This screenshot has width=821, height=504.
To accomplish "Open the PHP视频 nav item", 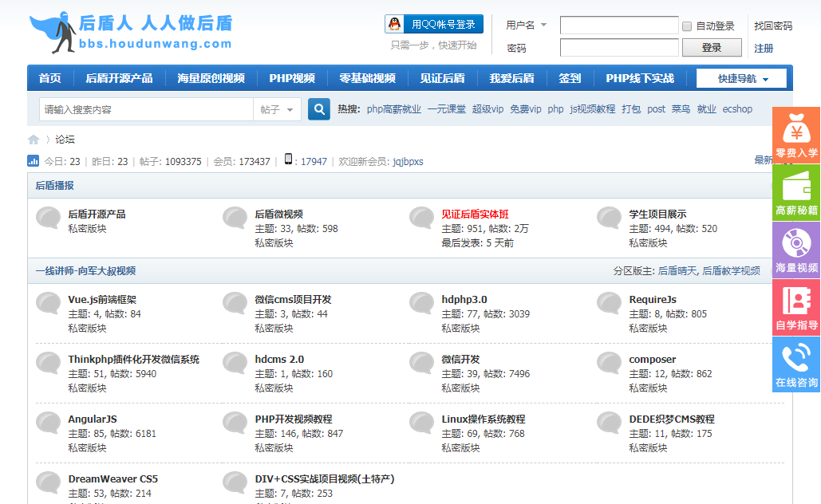I will (292, 78).
